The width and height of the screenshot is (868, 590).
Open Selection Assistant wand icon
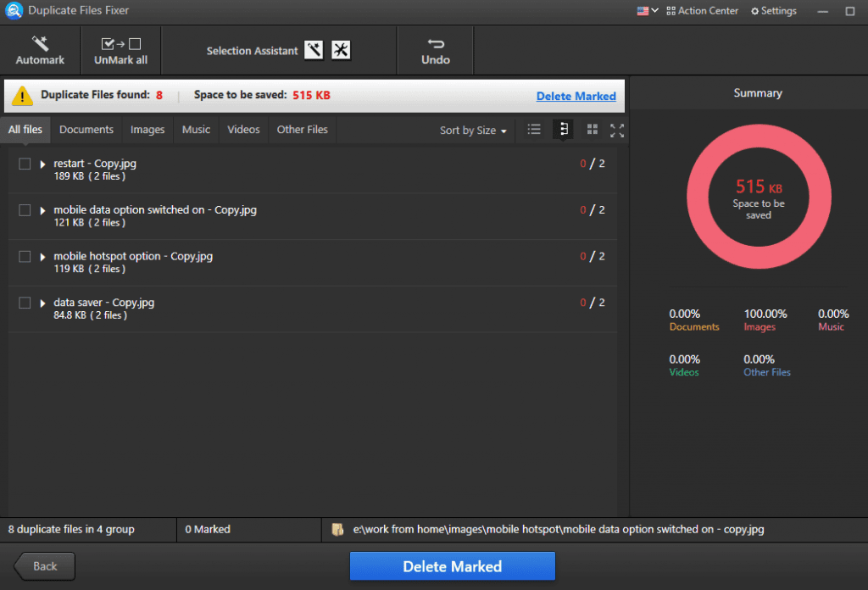coord(314,50)
